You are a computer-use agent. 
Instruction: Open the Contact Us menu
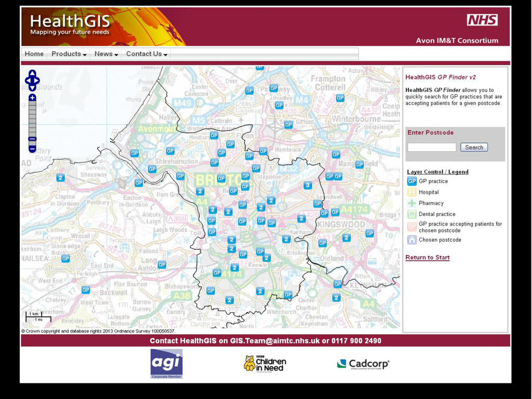(x=147, y=54)
